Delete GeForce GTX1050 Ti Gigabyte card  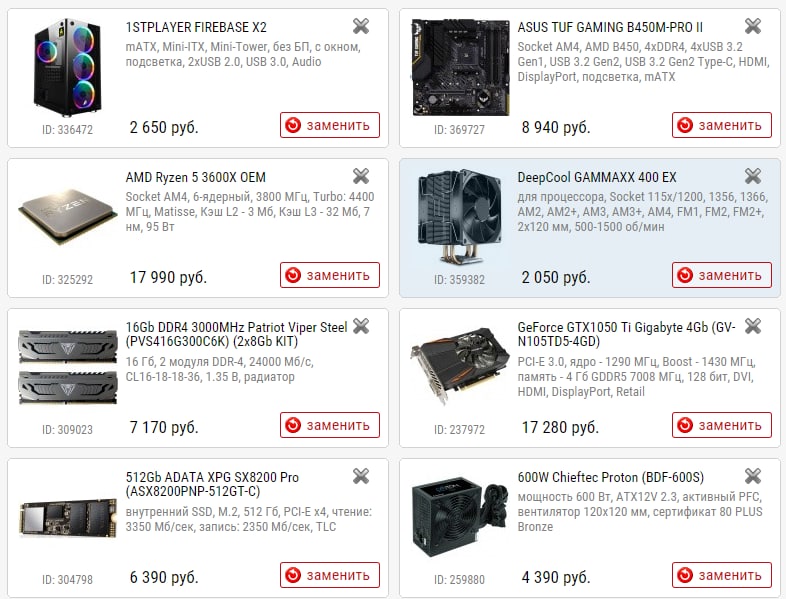753,326
